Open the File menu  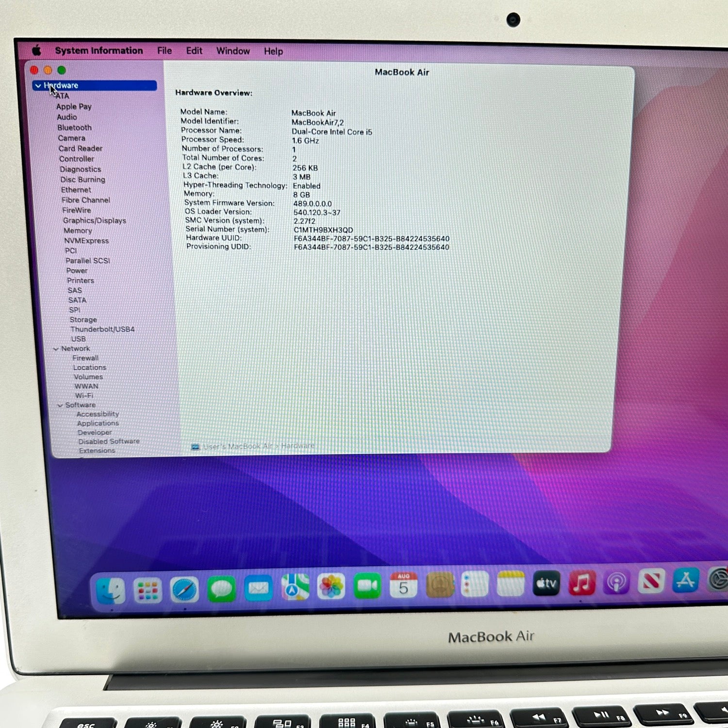tap(165, 50)
